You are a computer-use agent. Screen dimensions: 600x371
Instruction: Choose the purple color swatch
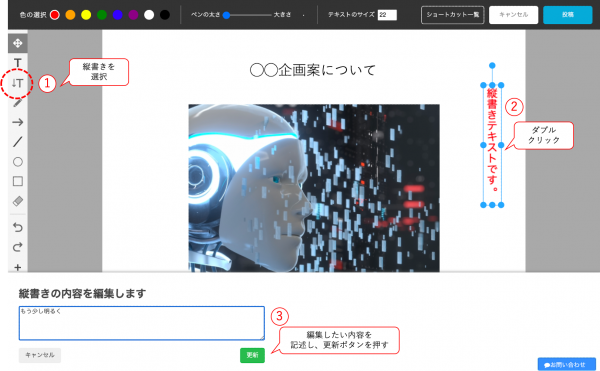(133, 15)
